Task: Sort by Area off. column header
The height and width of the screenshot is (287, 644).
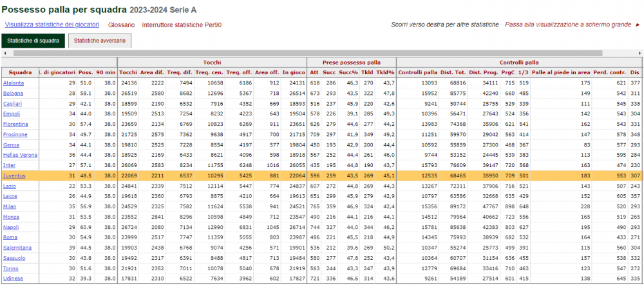Action: 267,72
